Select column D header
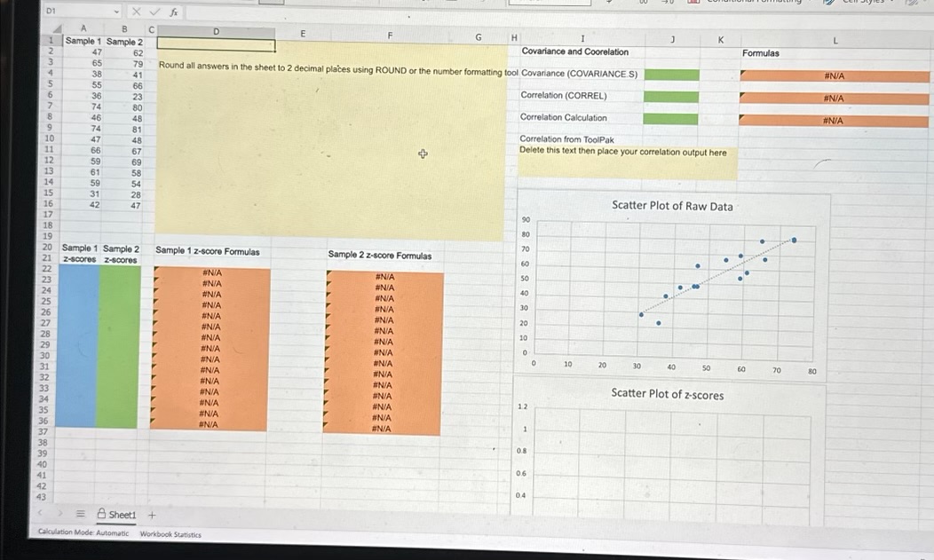Viewport: 934px width, 560px height. 217,32
